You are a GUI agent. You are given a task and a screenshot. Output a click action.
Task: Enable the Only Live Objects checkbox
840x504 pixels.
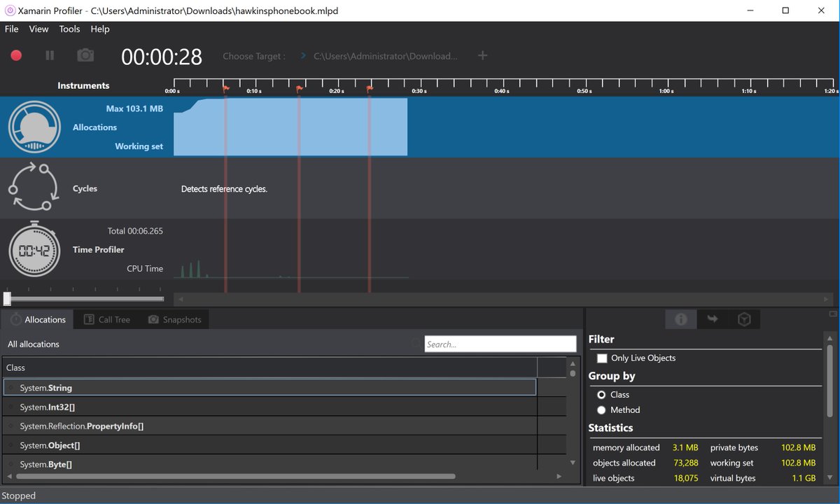point(602,358)
